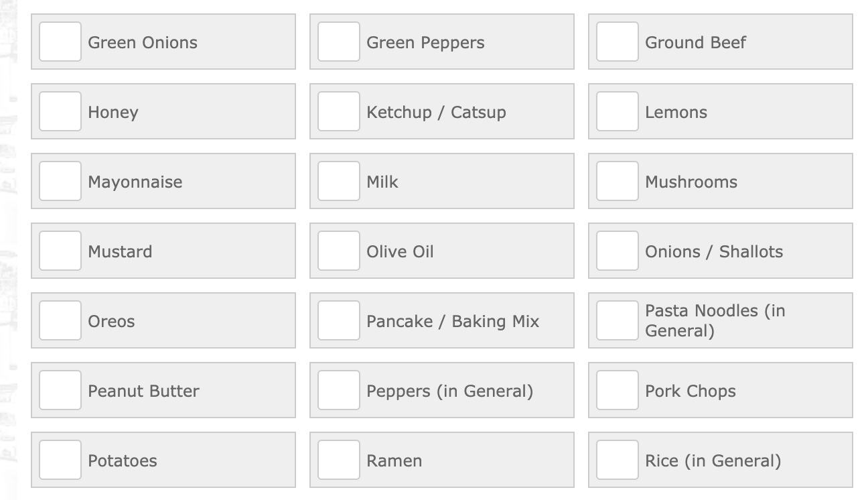The height and width of the screenshot is (500, 868).
Task: Check the Olive Oil option
Action: click(339, 251)
